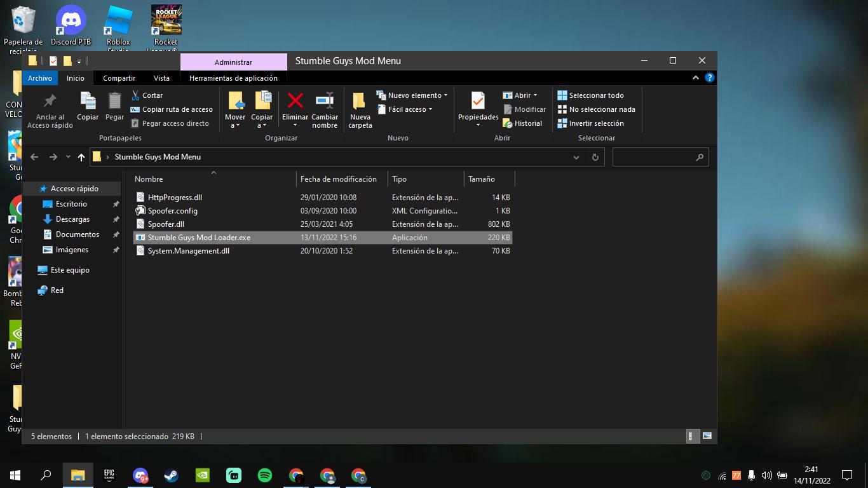
Task: Click Seleccionar todo in the ribbon
Action: [x=590, y=95]
